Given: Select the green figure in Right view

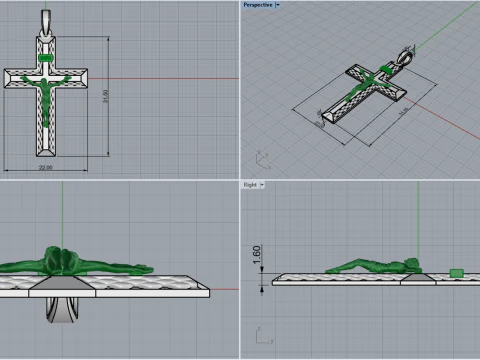Looking at the screenshot, I should click(x=373, y=266).
